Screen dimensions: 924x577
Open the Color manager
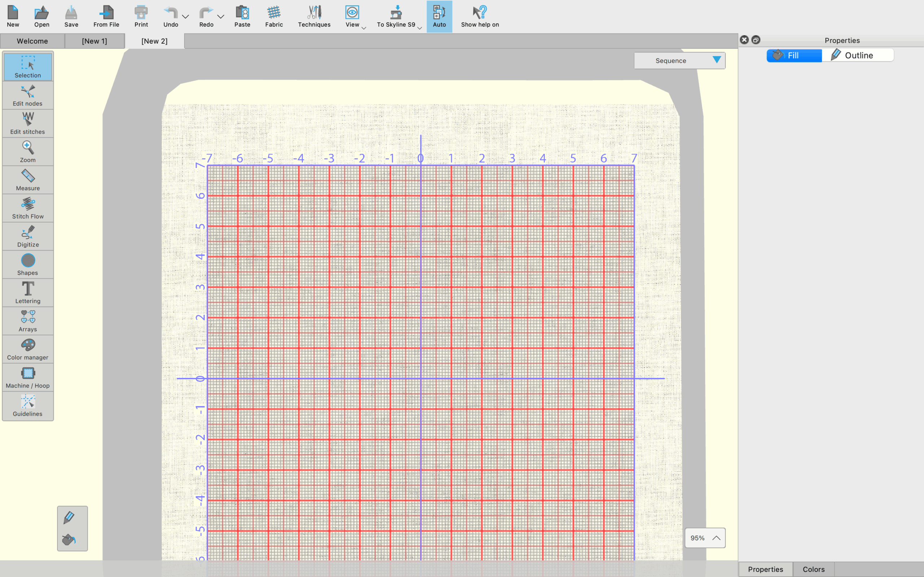click(x=27, y=349)
